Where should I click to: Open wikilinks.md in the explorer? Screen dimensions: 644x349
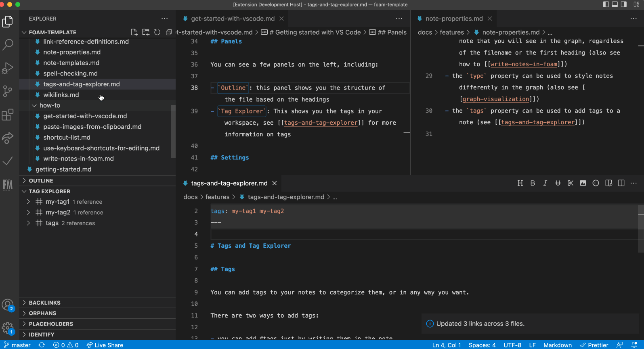click(x=61, y=95)
